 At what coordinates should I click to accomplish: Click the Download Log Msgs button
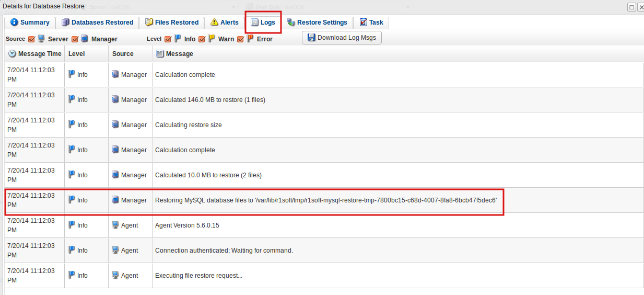tap(342, 38)
